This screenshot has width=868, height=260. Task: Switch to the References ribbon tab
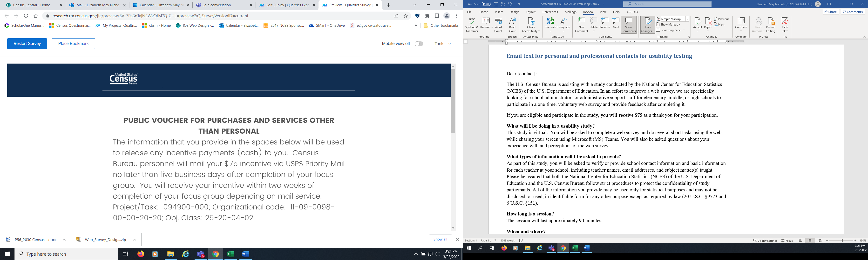point(550,12)
